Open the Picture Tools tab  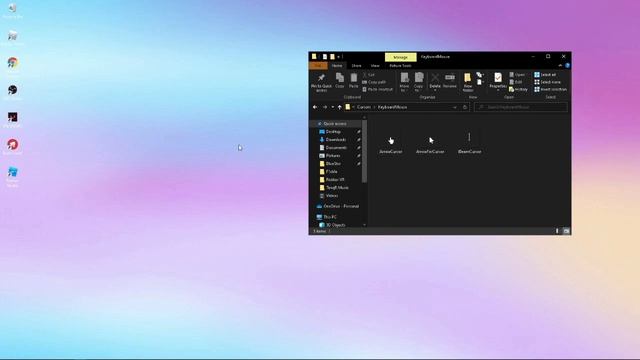coord(400,66)
